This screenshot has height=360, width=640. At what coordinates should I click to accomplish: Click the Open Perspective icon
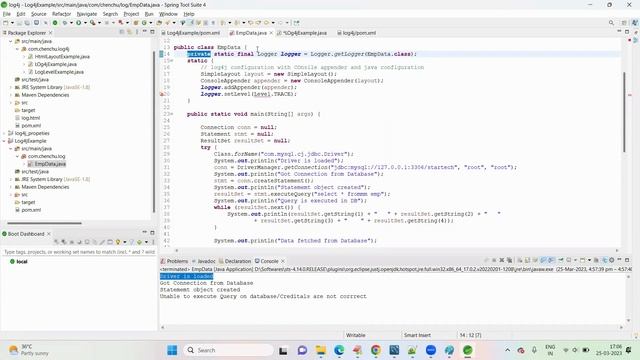tap(624, 23)
